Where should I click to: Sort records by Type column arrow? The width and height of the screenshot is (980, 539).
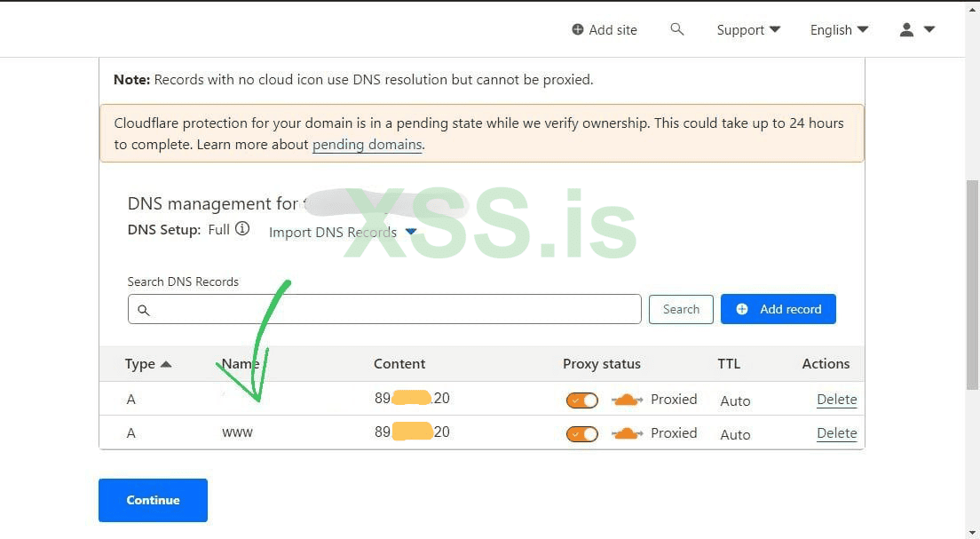click(x=166, y=364)
